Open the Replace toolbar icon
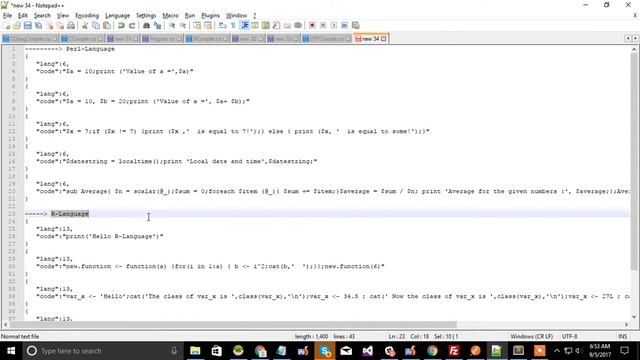The image size is (640, 360). (x=157, y=26)
